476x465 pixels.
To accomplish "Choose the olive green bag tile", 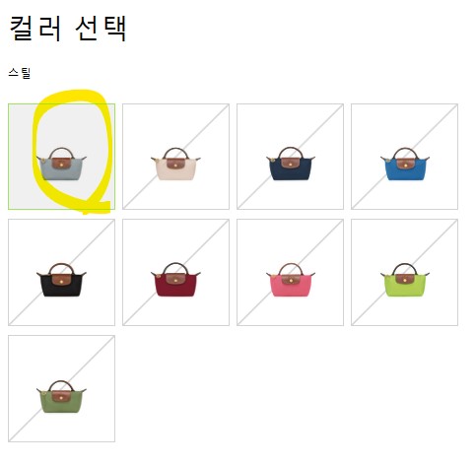I will point(61,388).
